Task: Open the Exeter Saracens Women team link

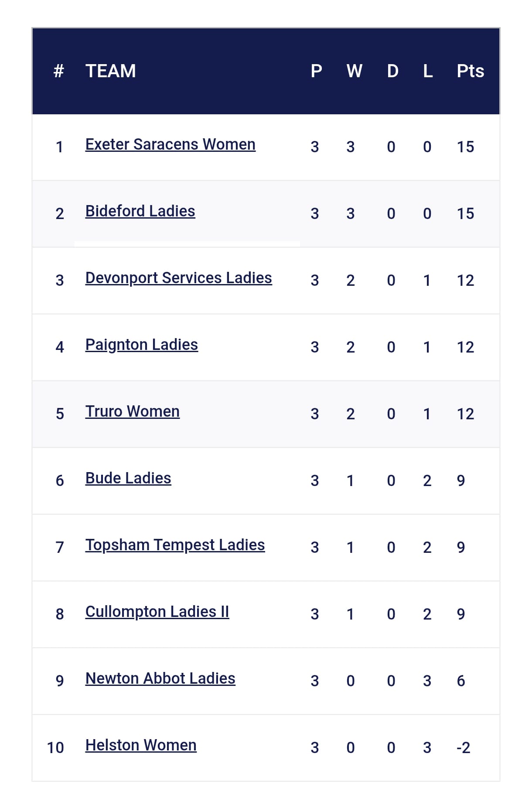Action: coord(170,144)
